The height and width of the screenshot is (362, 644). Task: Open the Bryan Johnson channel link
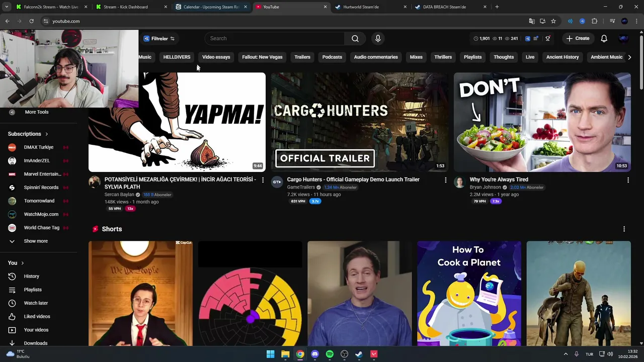485,188
